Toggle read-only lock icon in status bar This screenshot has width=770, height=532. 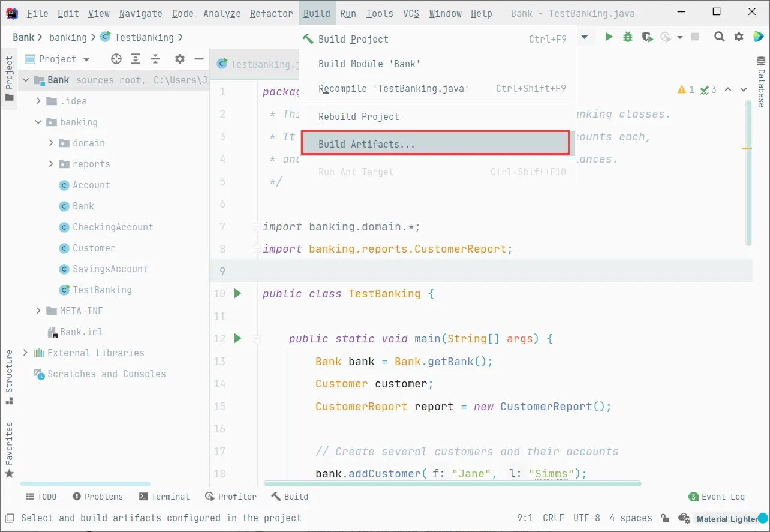pyautogui.click(x=665, y=518)
